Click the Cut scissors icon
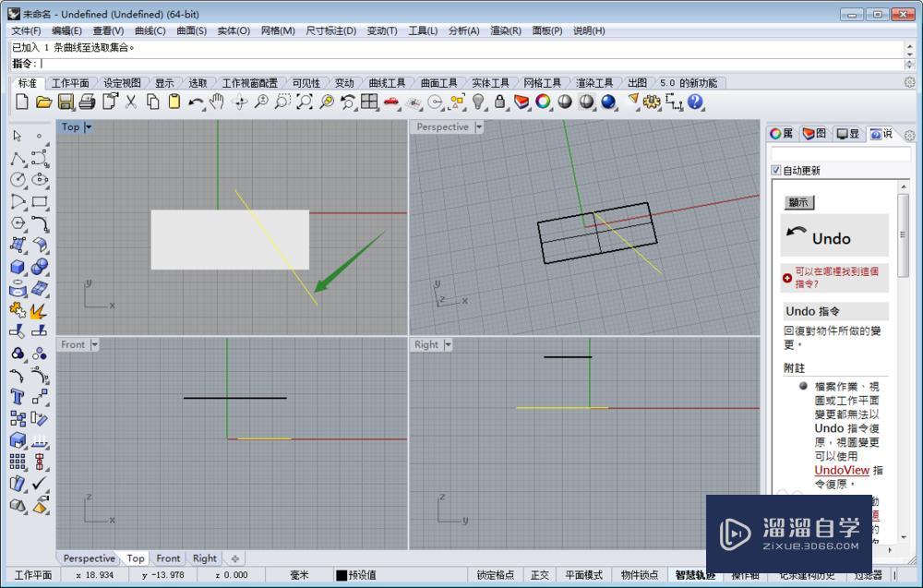923x588 pixels. 131,102
